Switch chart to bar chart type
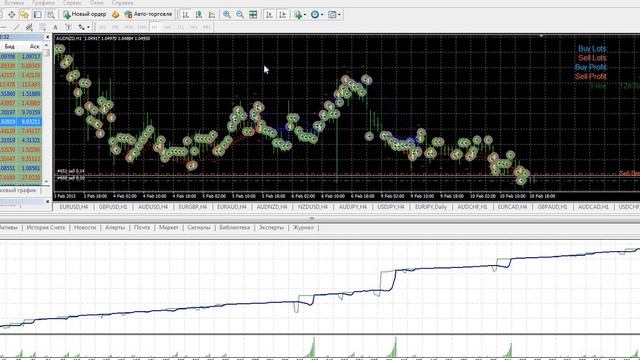This screenshot has width=640, height=360. 185,15
